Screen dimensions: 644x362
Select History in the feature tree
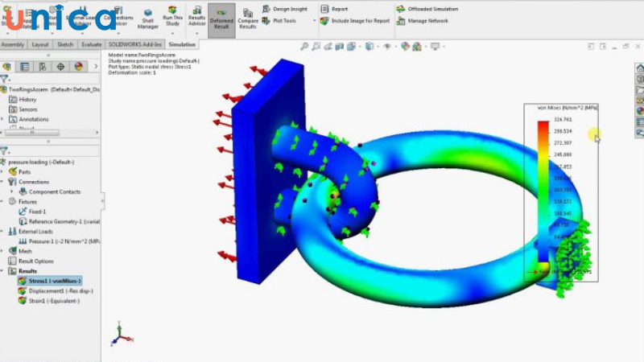click(x=23, y=99)
